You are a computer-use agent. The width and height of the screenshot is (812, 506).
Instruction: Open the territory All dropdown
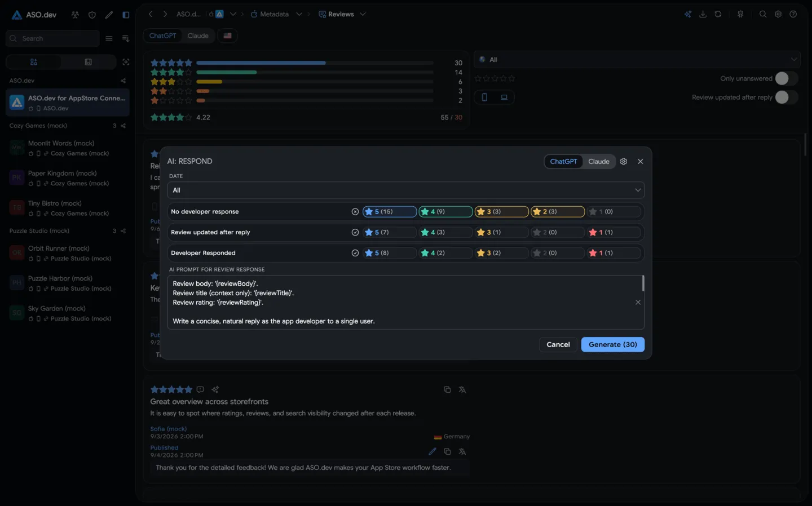[x=637, y=60]
